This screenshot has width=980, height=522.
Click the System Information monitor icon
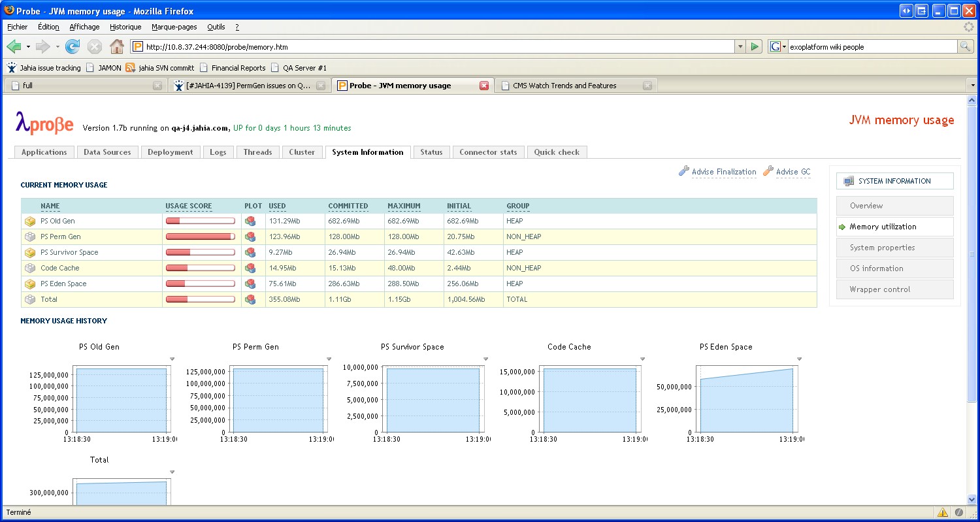point(849,181)
